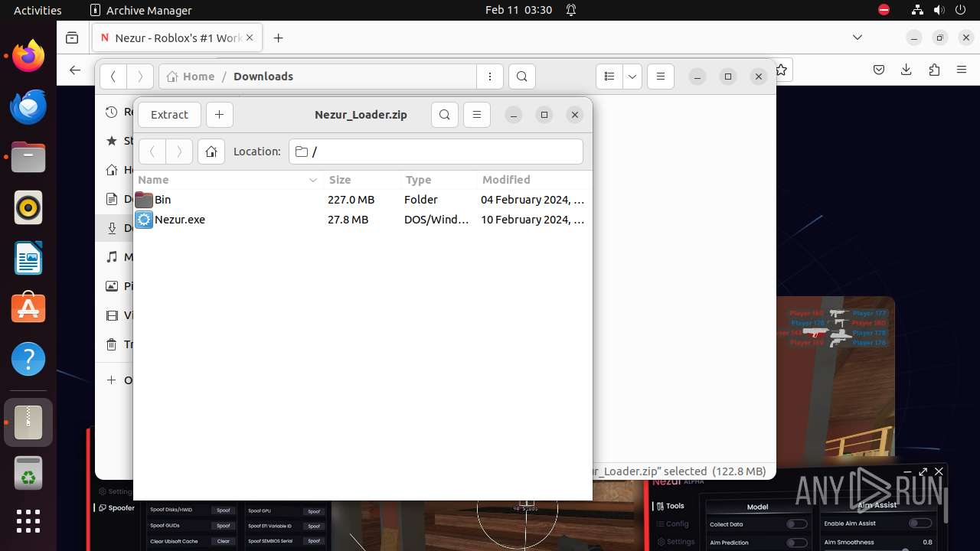Open Firefox extensions menu
980x551 pixels.
point(934,70)
